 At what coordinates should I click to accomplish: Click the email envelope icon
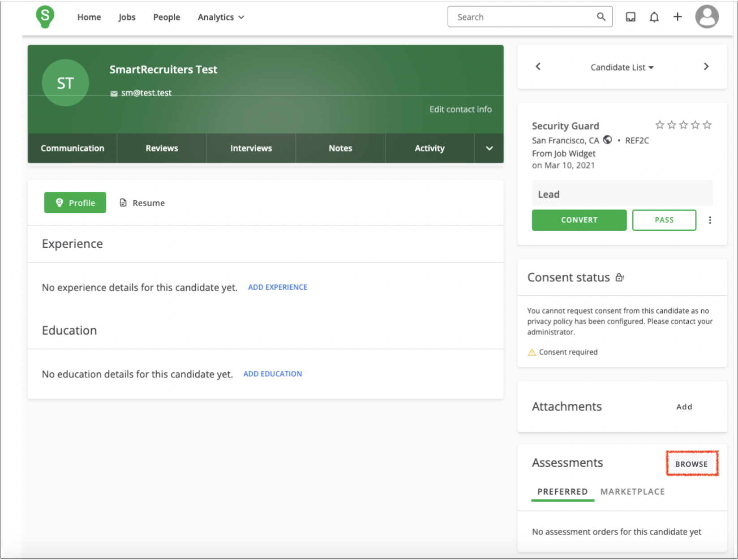pos(114,94)
